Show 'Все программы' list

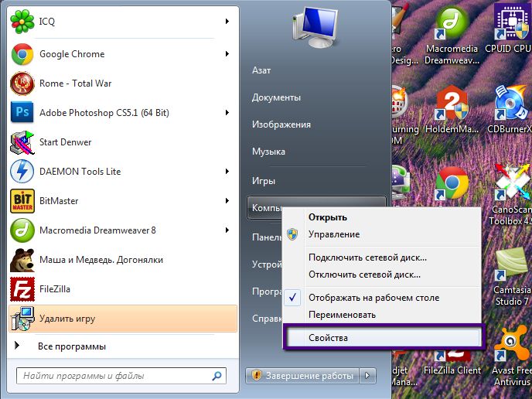coord(72,346)
